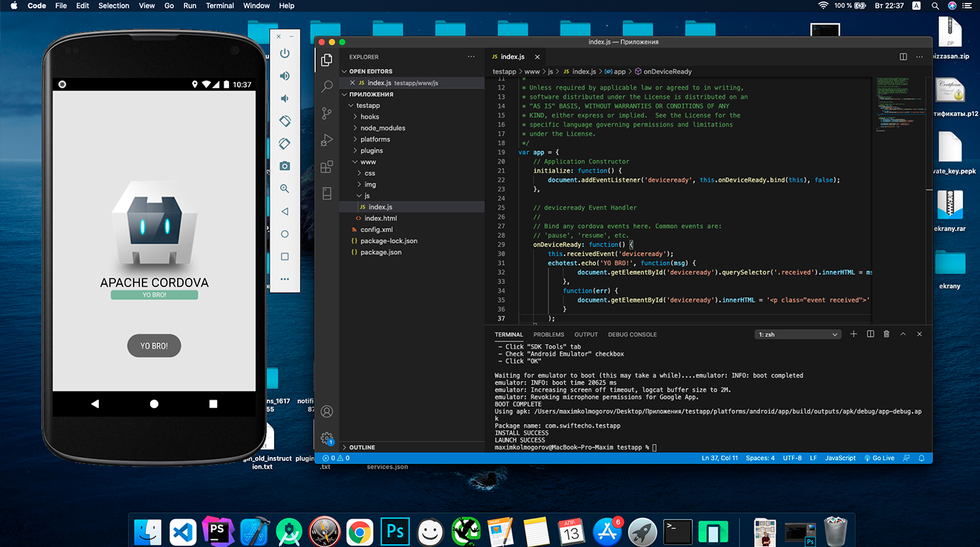Click the emulator toolbar Home circle

[x=285, y=234]
